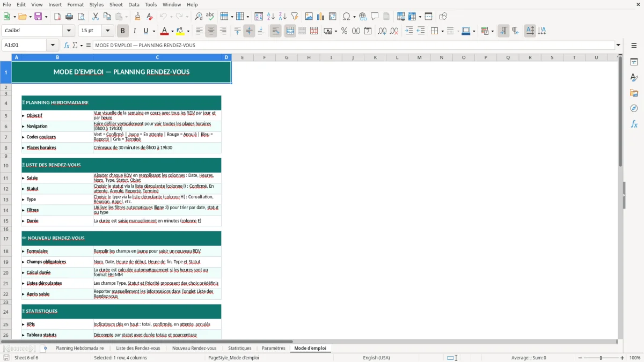Click the Sort toolbar icon
This screenshot has width=644, height=362.
(259, 17)
